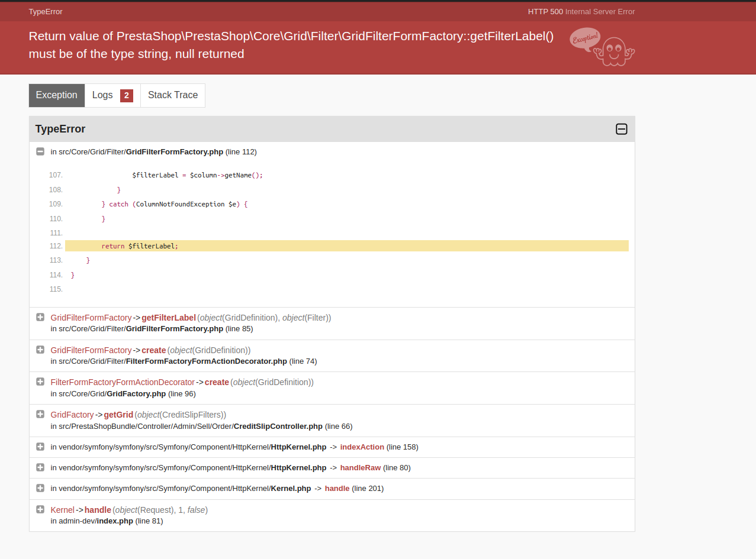The image size is (756, 559).
Task: Click the TypeError label in top bar
Action: click(46, 12)
